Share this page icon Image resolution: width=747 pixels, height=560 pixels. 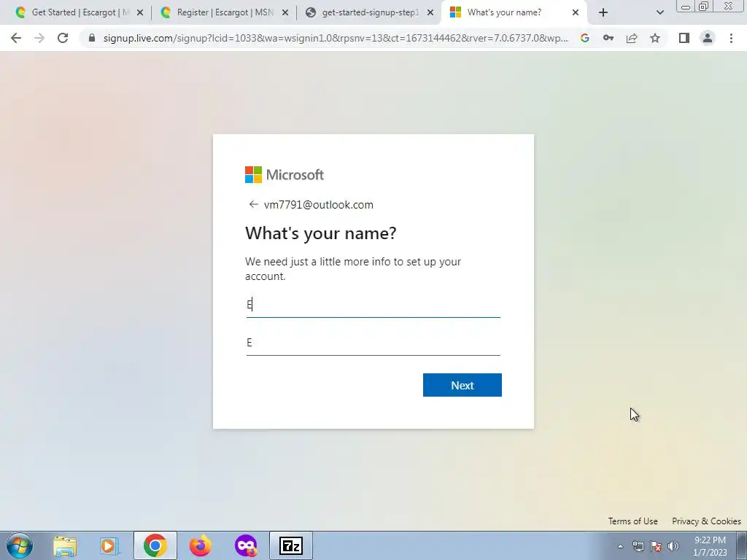point(632,38)
